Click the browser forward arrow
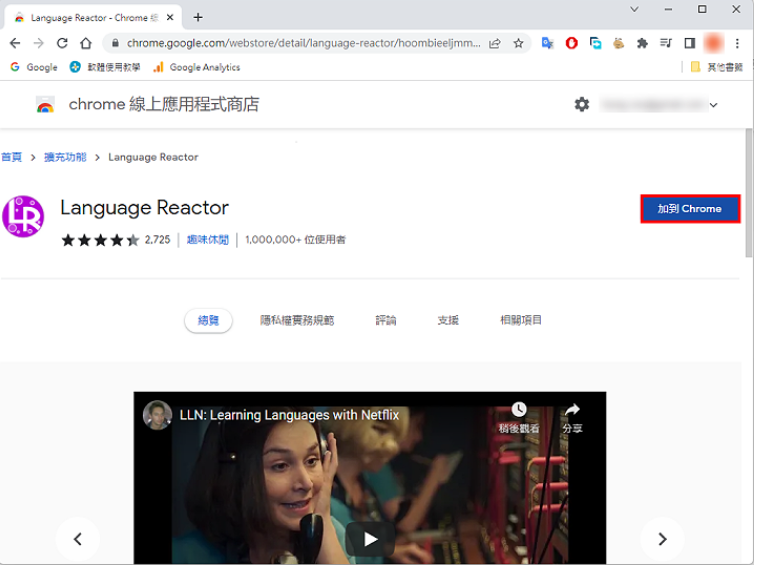757x567 pixels. [39, 43]
